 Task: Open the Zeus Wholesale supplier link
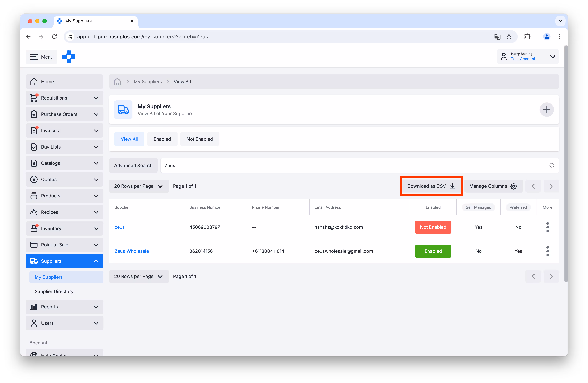[132, 251]
